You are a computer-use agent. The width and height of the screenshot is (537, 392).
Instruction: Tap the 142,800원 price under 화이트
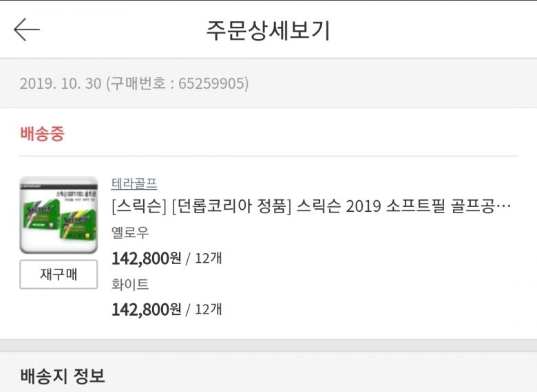tap(146, 309)
